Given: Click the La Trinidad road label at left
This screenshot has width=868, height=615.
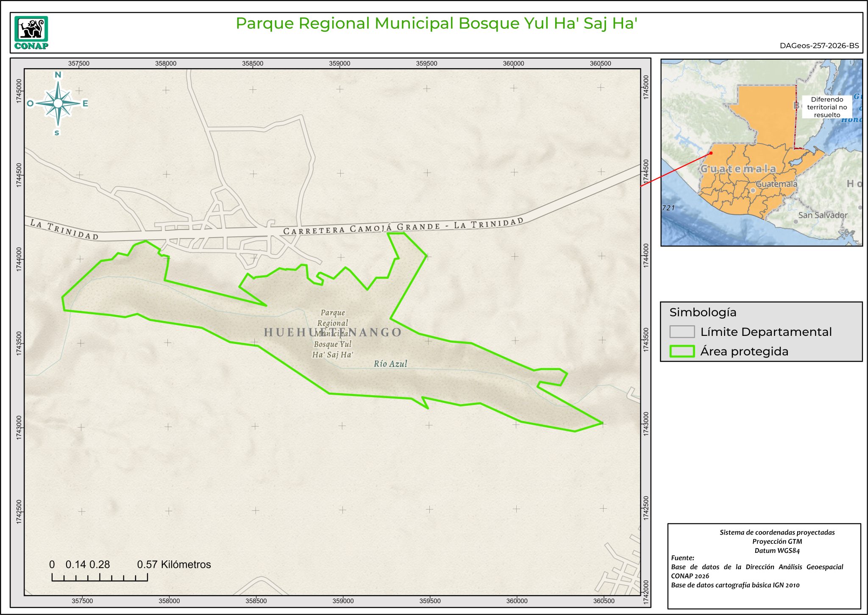Looking at the screenshot, I should click(x=64, y=229).
